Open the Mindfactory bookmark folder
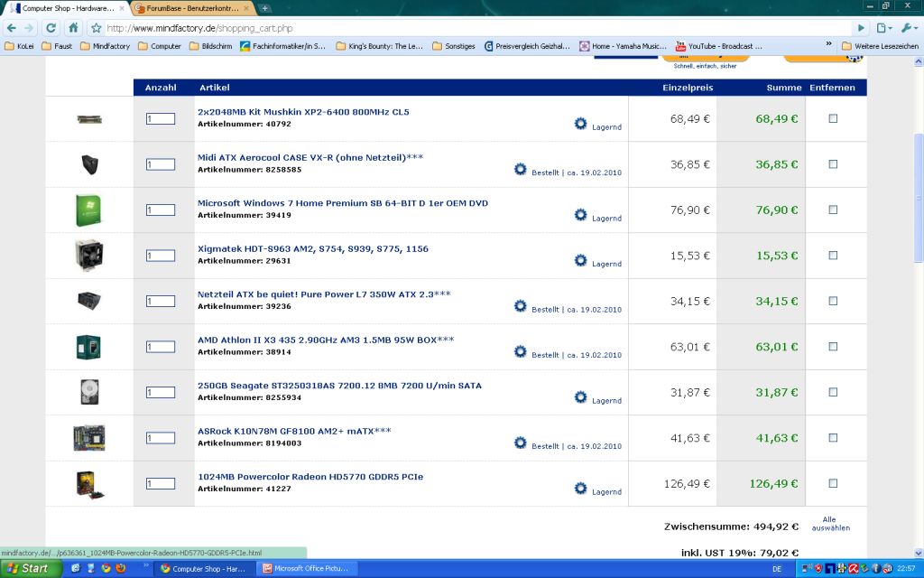The image size is (924, 578). (105, 46)
